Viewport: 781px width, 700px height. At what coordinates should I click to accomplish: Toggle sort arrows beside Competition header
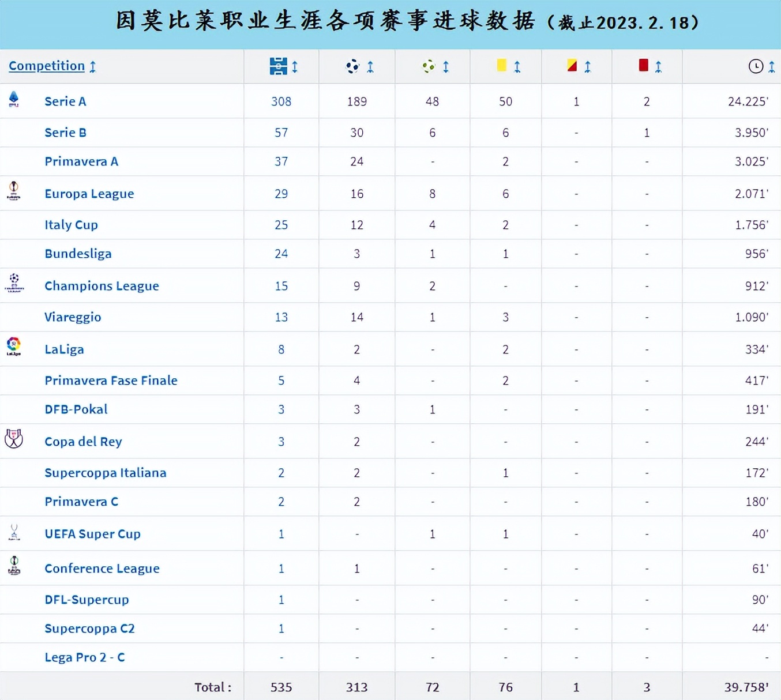pos(92,66)
